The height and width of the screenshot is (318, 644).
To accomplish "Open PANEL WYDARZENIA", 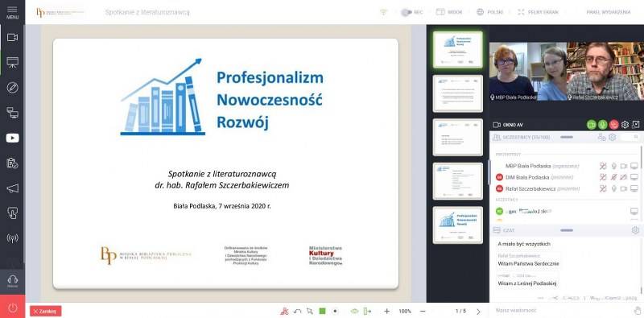I will tap(609, 12).
